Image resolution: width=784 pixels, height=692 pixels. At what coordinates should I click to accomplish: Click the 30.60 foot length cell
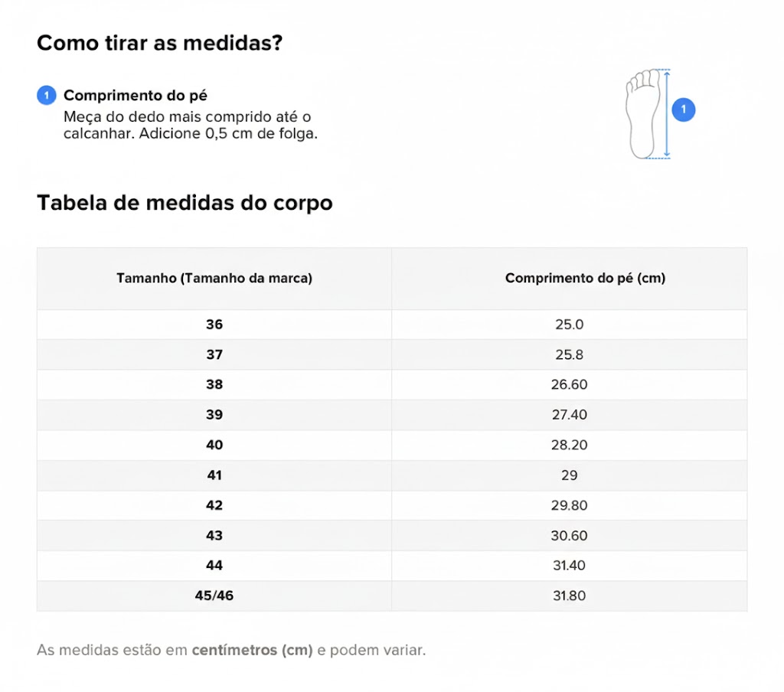(x=569, y=536)
